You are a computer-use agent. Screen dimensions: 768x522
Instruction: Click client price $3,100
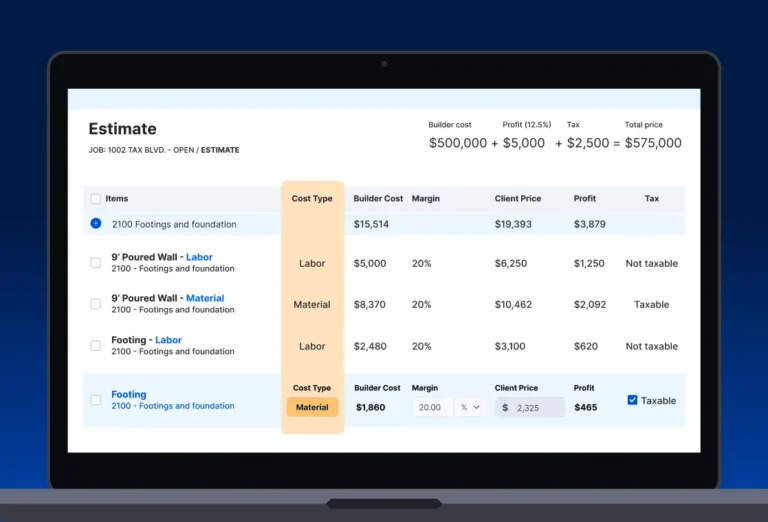pyautogui.click(x=510, y=346)
